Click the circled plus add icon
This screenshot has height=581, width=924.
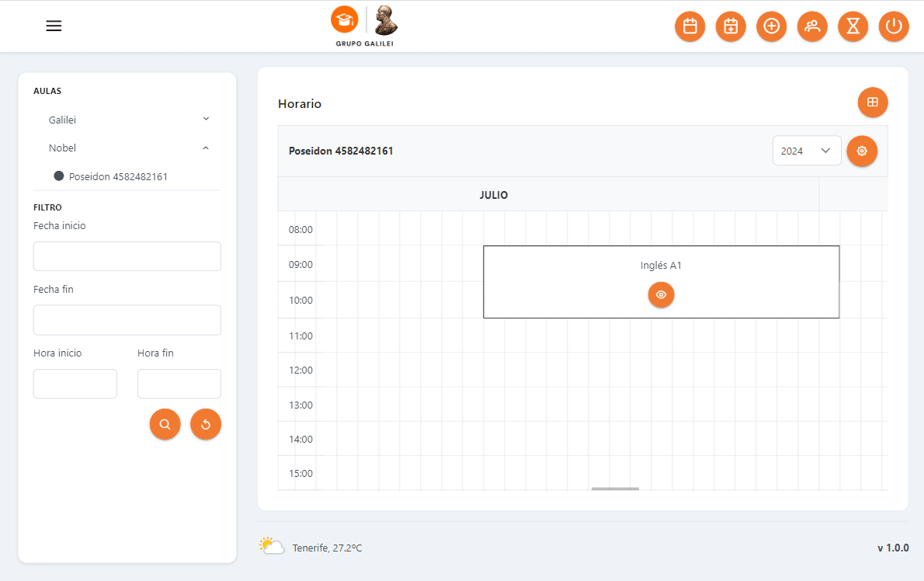point(771,26)
